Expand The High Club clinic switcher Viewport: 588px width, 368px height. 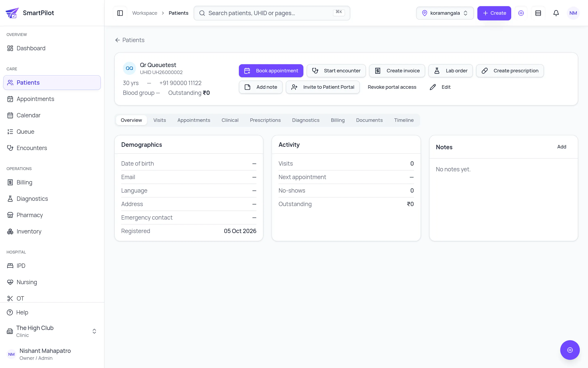click(52, 331)
